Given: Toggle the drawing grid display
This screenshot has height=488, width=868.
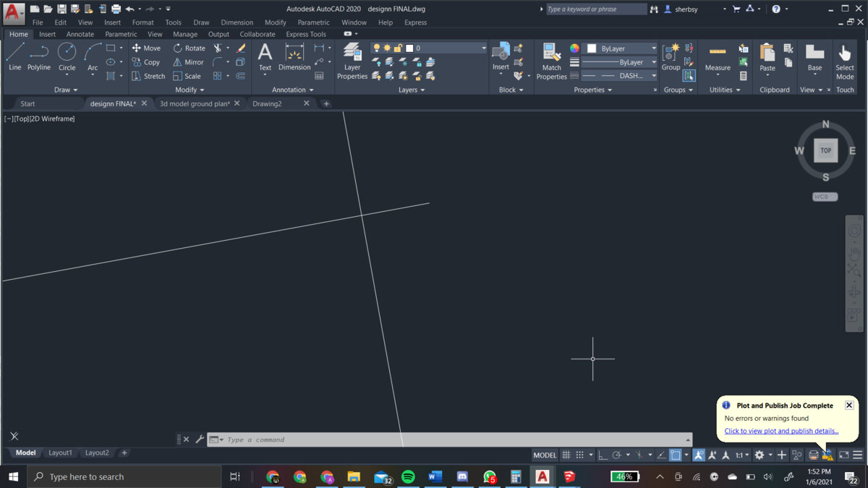Looking at the screenshot, I should pyautogui.click(x=566, y=455).
